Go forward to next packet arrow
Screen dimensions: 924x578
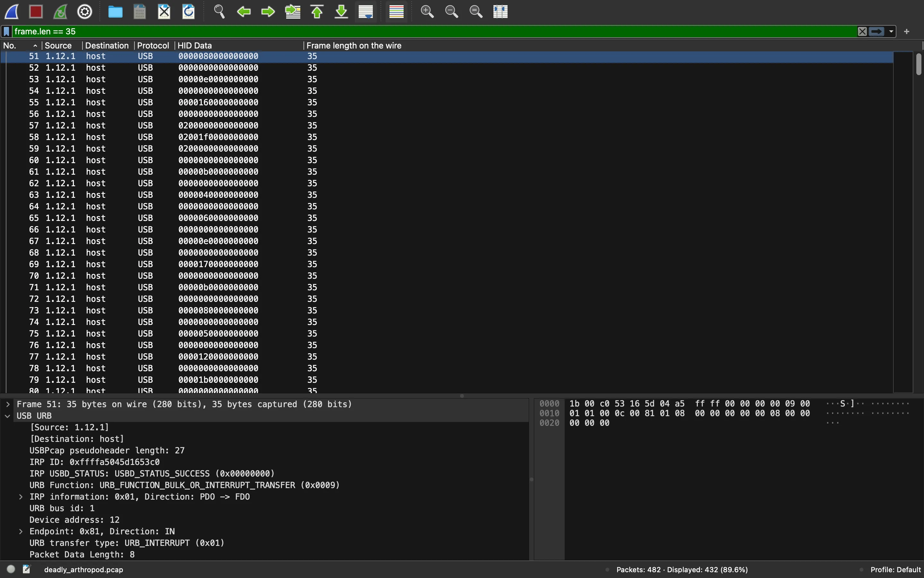pos(268,12)
